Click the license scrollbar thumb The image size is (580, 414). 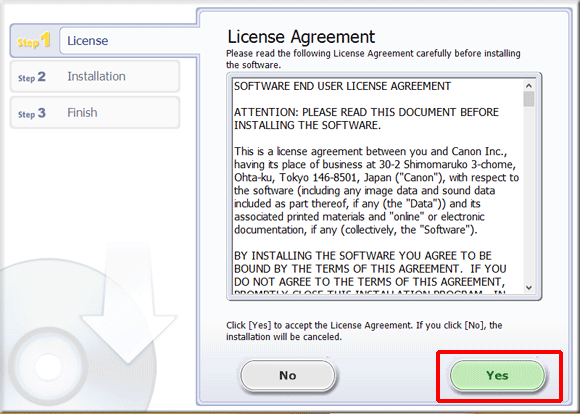click(529, 99)
